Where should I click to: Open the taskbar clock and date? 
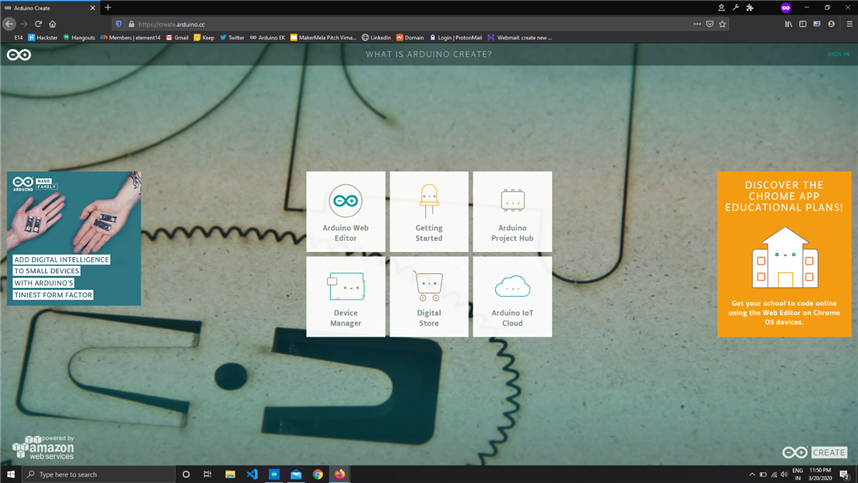coord(820,474)
